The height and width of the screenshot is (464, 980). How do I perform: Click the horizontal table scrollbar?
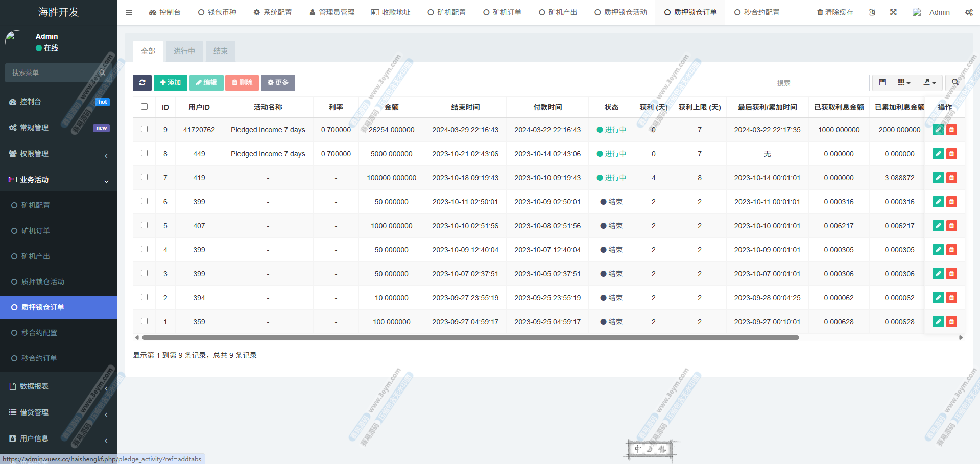click(x=470, y=338)
